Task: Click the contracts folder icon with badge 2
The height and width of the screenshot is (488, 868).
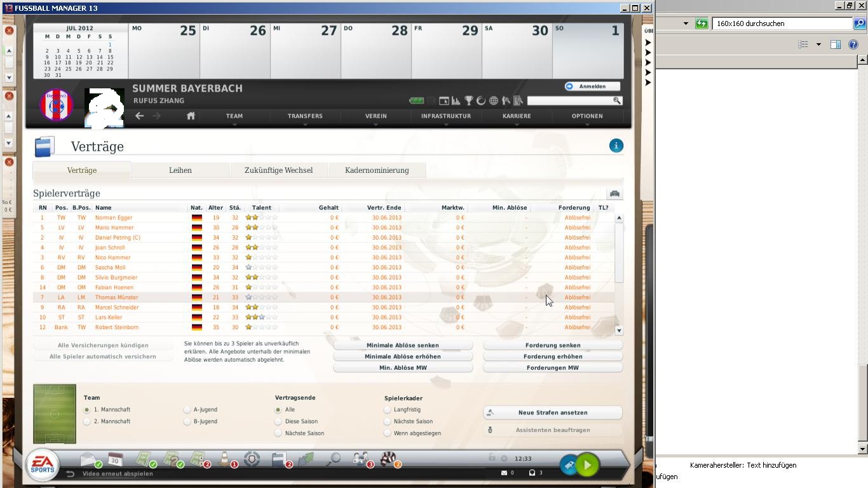Action: (x=280, y=459)
